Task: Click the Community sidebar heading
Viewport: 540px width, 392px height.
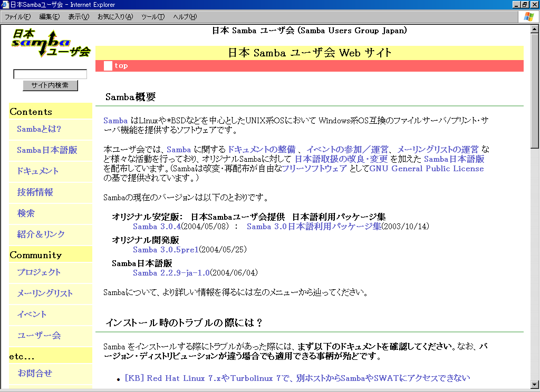Action: (36, 255)
